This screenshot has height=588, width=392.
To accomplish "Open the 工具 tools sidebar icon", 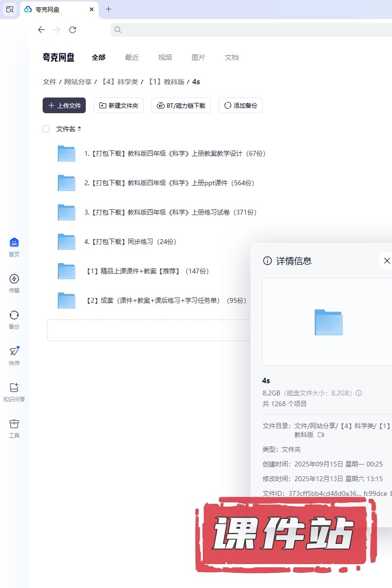I will pos(14,424).
